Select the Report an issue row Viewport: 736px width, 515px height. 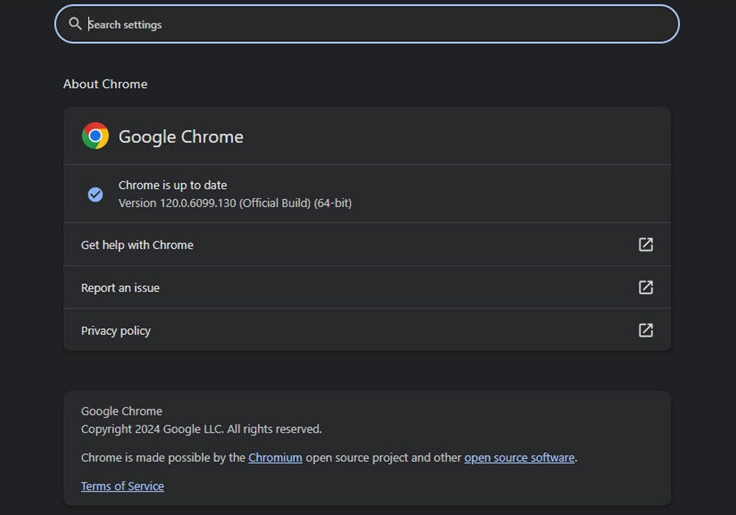click(120, 288)
